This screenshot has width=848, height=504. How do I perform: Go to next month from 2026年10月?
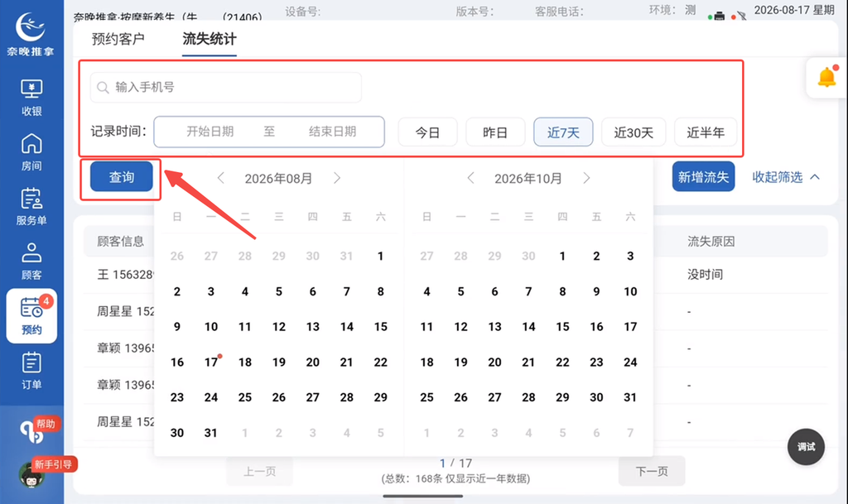point(587,178)
